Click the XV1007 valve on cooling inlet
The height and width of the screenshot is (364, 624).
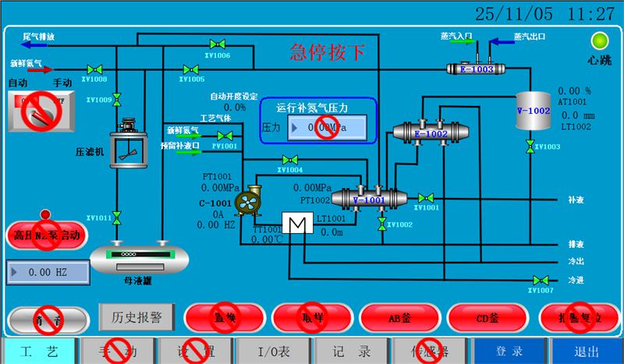click(x=538, y=280)
